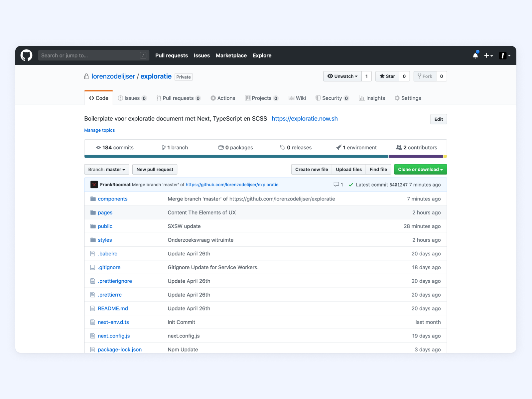Screen dimensions: 532x399
Task: Click FrankRoodnat's avatar on the commit
Action: point(94,185)
